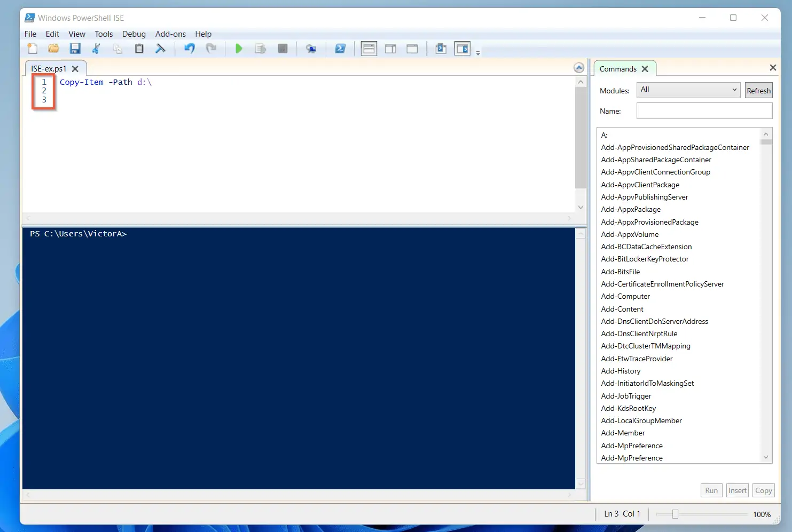Run the script with the green play icon
792x532 pixels.
coord(239,49)
